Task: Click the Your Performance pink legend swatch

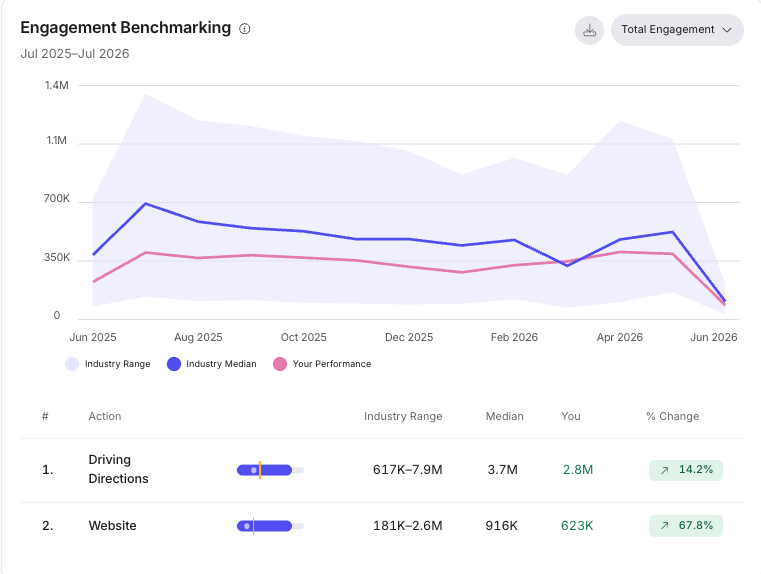Action: coord(280,364)
